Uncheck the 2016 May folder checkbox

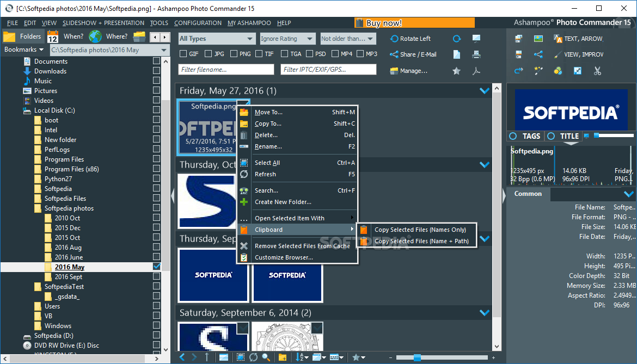click(x=156, y=266)
